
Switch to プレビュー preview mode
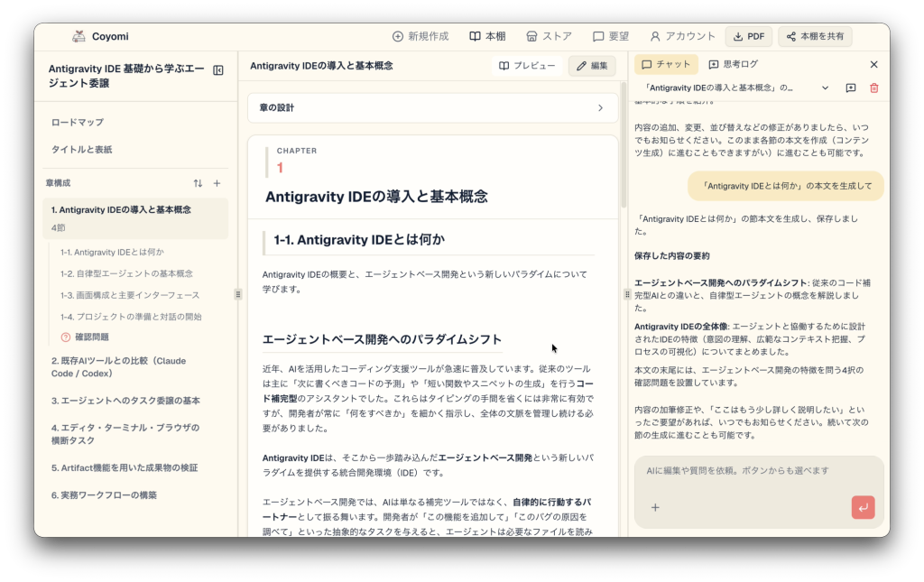click(x=527, y=65)
